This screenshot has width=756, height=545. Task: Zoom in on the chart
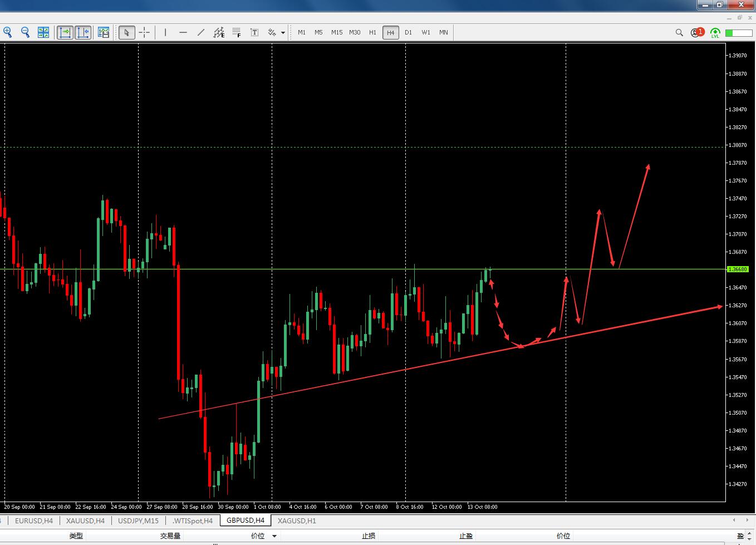(x=8, y=32)
